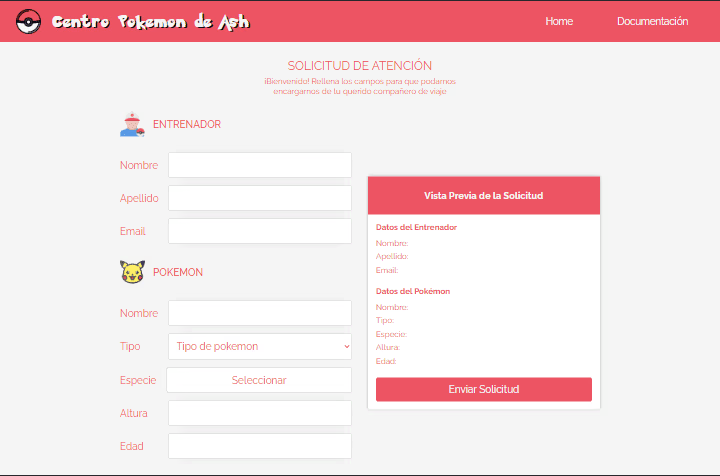The width and height of the screenshot is (720, 476).
Task: Click the SOLICITUD DE ATENCIÓN heading
Action: coord(360,66)
